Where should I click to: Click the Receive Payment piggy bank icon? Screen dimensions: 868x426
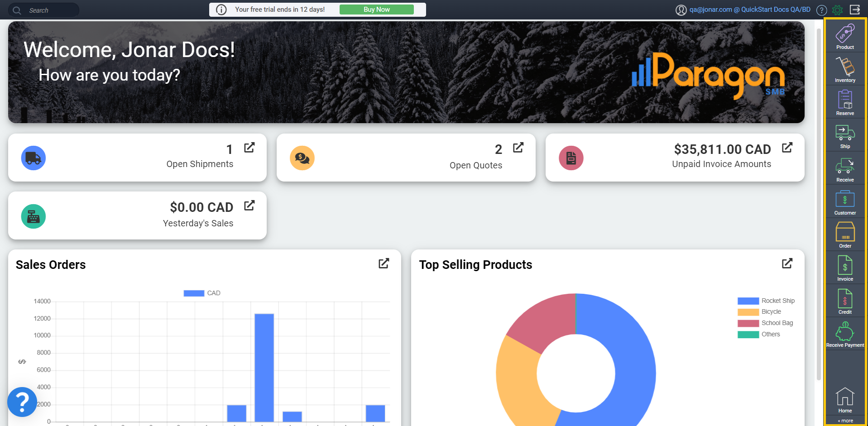845,334
